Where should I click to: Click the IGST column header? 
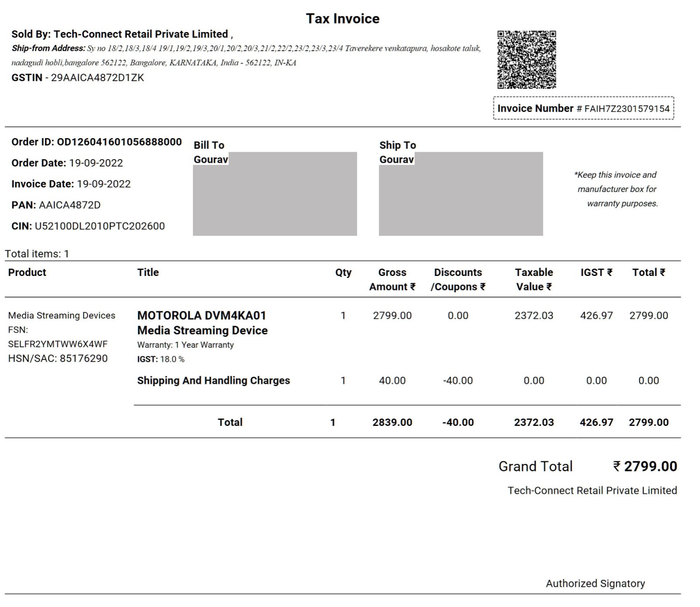coord(596,272)
